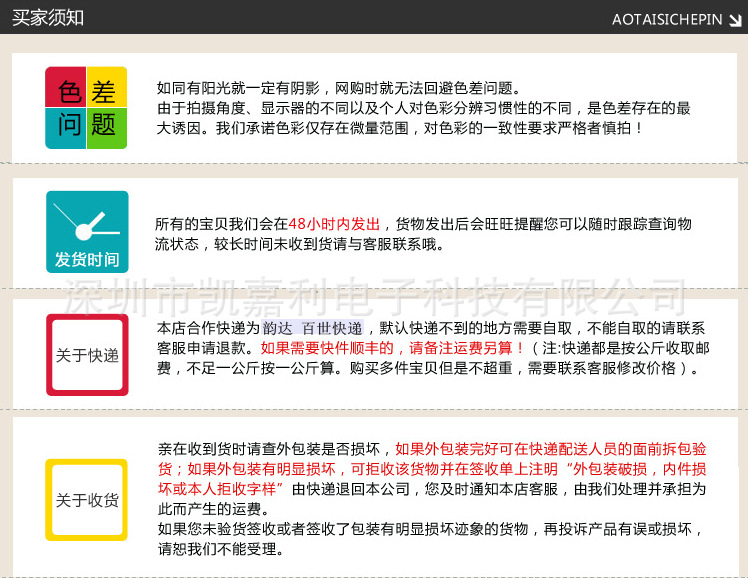The height and width of the screenshot is (578, 749).
Task: Click the black text 亲在收到货时请查外包装是否损坏
Action: [x=269, y=449]
